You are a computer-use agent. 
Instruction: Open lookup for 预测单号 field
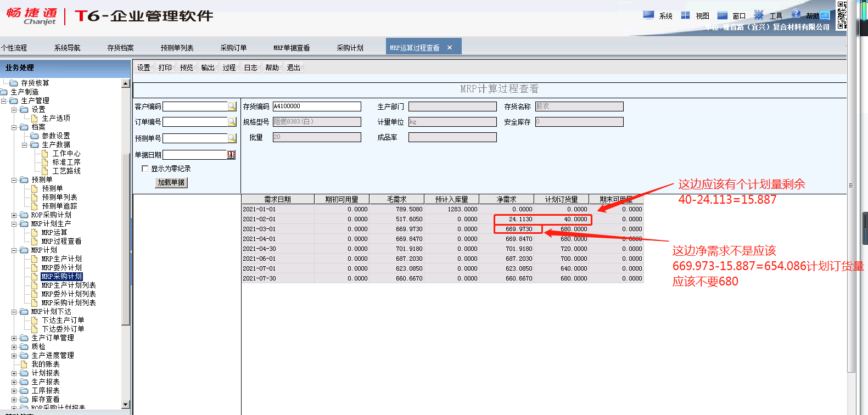(x=232, y=138)
